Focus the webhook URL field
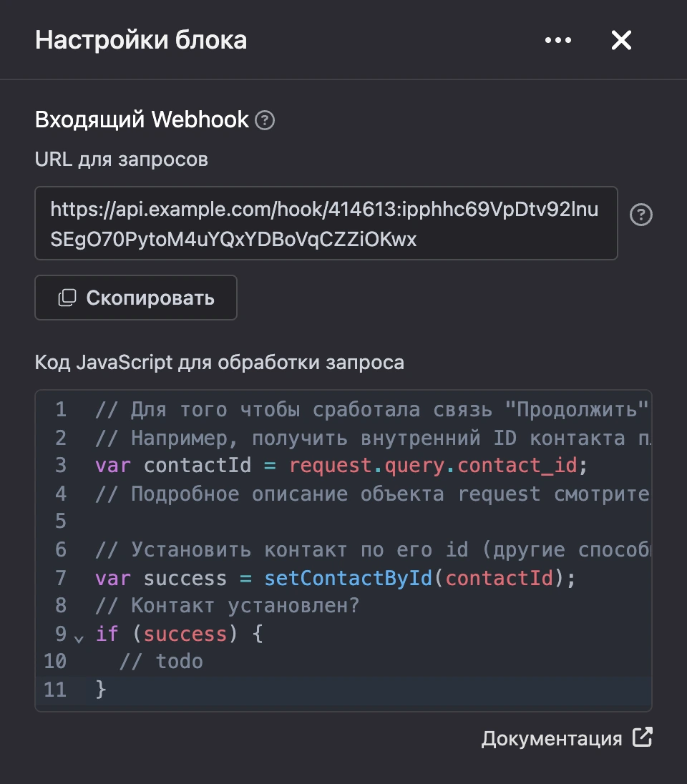687x784 pixels. tap(326, 223)
